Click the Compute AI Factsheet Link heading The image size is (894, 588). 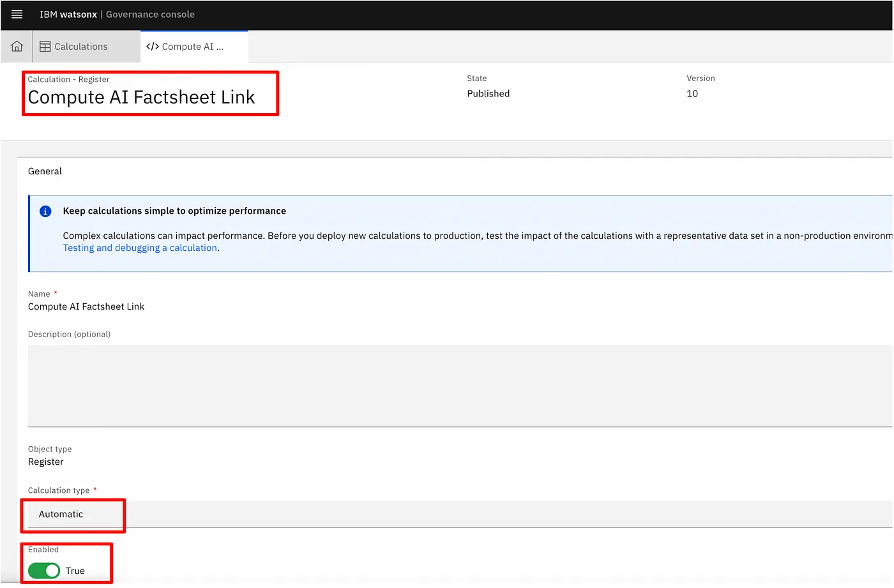point(141,97)
